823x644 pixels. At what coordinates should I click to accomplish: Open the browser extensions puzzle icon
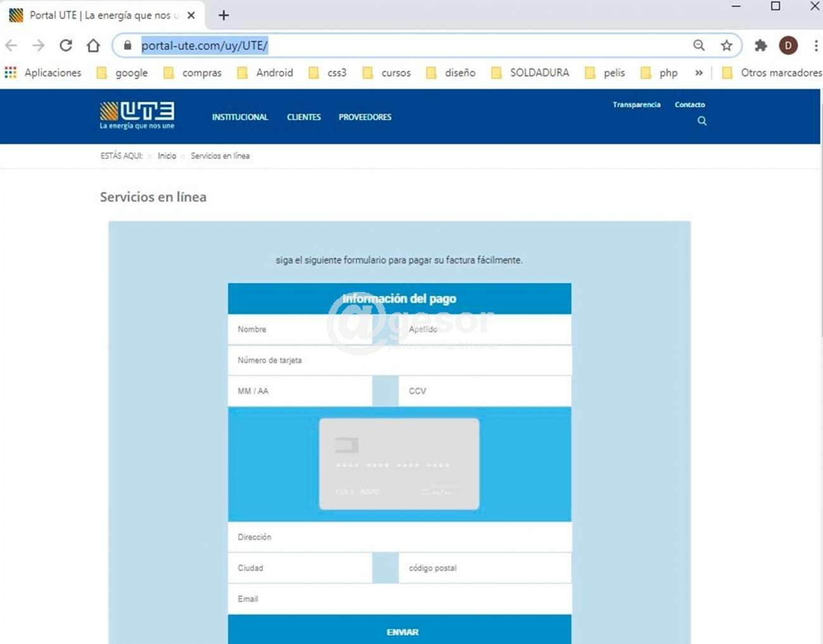[x=760, y=46]
